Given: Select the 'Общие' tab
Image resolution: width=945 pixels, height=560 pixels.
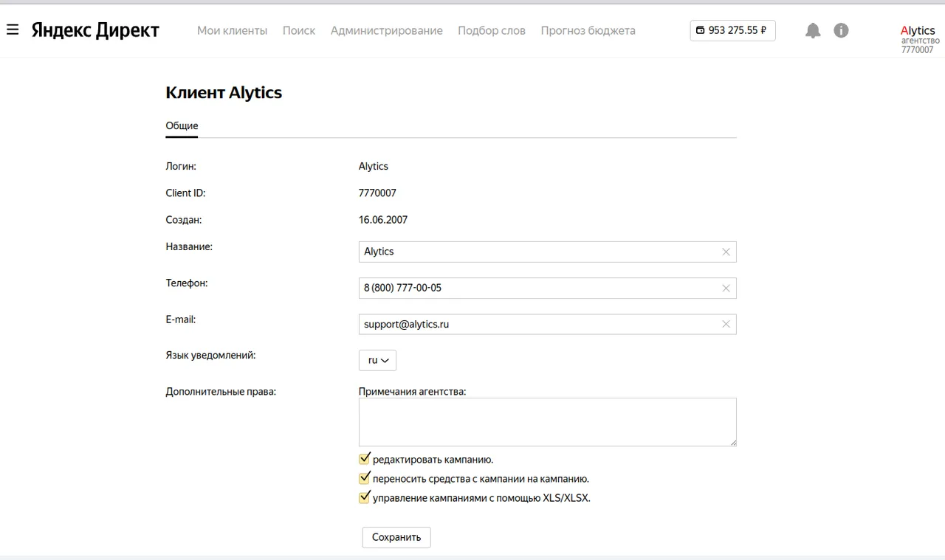Looking at the screenshot, I should (182, 126).
